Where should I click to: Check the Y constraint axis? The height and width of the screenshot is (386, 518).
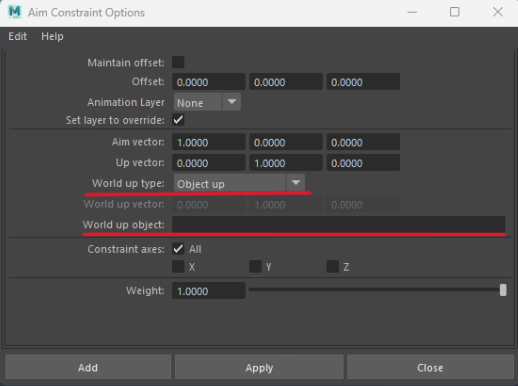tap(255, 267)
